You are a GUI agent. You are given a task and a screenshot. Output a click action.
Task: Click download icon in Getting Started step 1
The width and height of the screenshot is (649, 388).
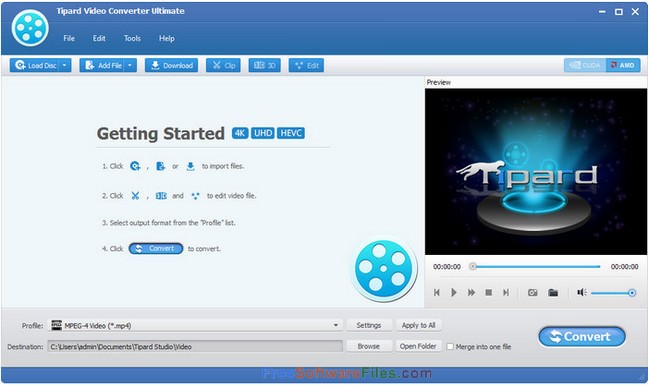pyautogui.click(x=190, y=166)
